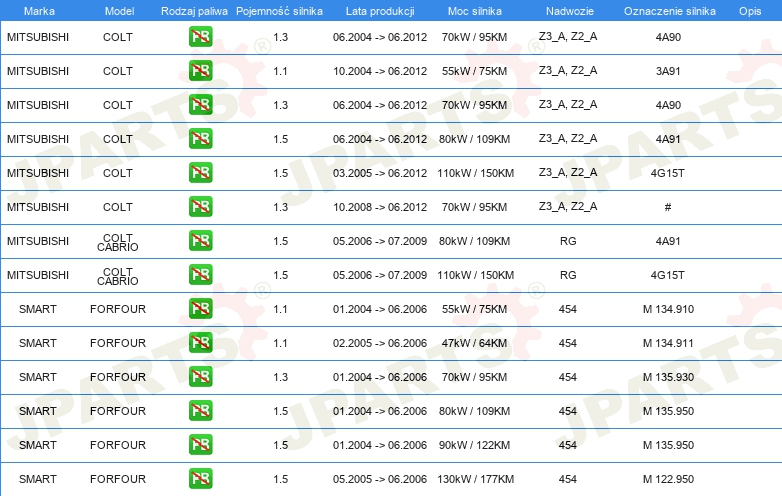Click fuel icon in Forfour M 122.950 row
The width and height of the screenshot is (782, 496).
[200, 479]
